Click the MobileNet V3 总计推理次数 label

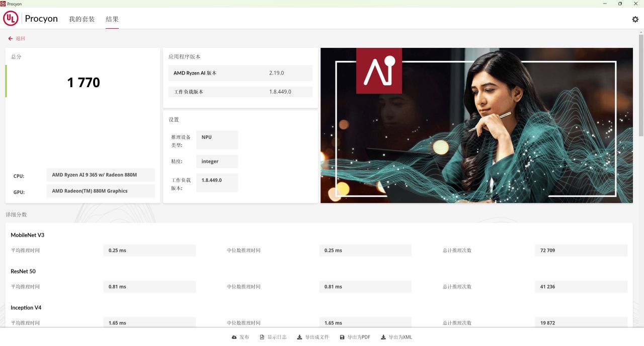pyautogui.click(x=457, y=250)
